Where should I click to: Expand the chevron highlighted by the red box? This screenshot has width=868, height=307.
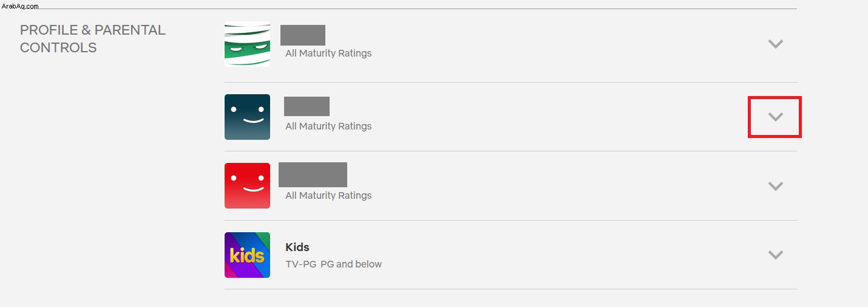pyautogui.click(x=775, y=117)
